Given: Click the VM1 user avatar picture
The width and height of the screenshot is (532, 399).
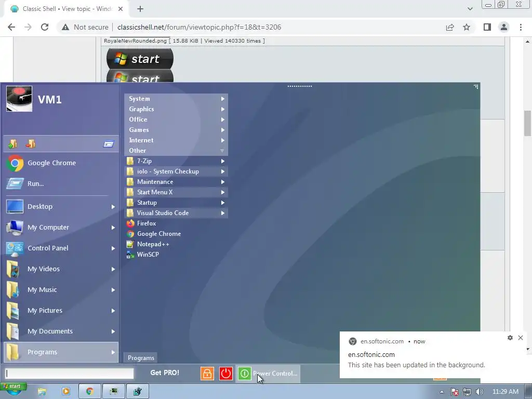Looking at the screenshot, I should [x=19, y=99].
